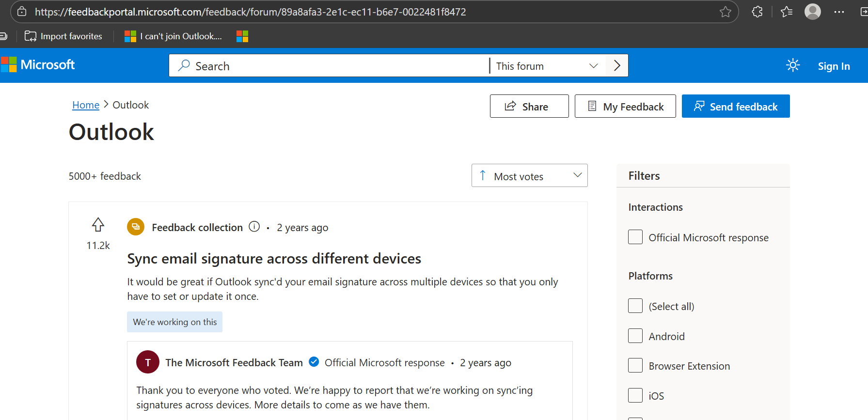Click the Feedback collection badge icon
The height and width of the screenshot is (420, 868).
pyautogui.click(x=136, y=227)
